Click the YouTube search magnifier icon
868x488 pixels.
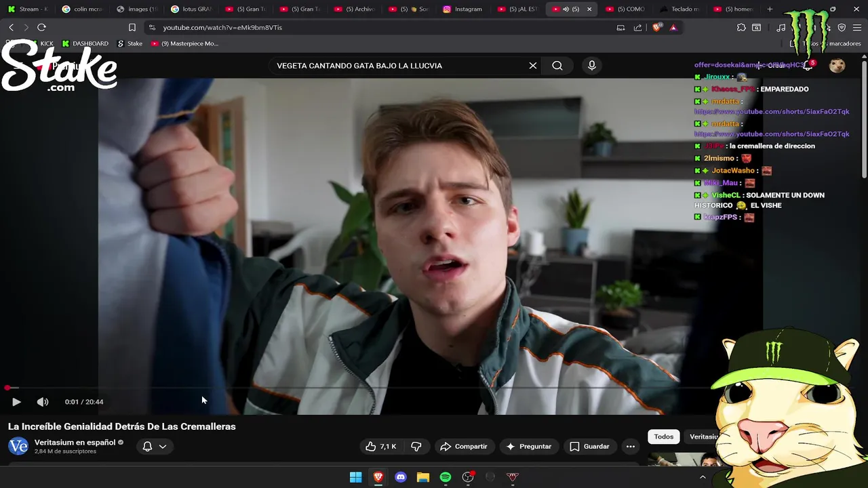click(557, 66)
